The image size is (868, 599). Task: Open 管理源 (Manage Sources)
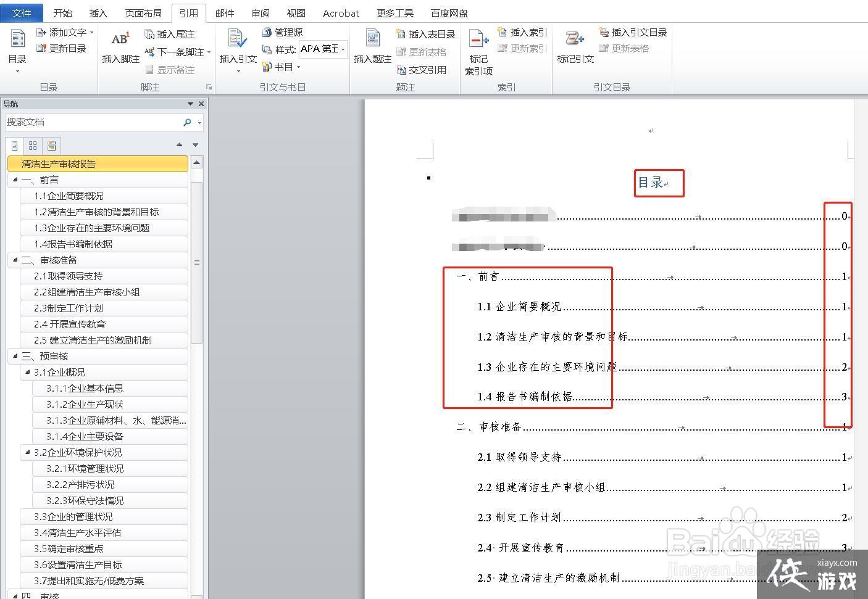click(x=282, y=32)
